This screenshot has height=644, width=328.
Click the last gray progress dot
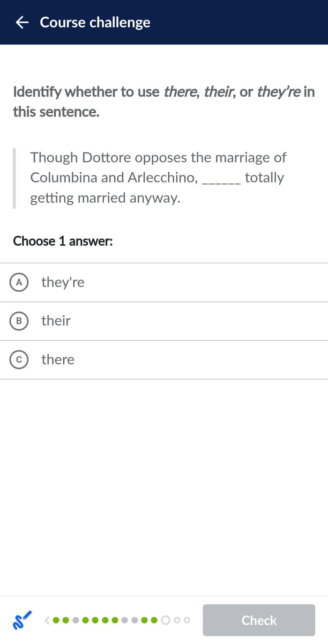[186, 620]
